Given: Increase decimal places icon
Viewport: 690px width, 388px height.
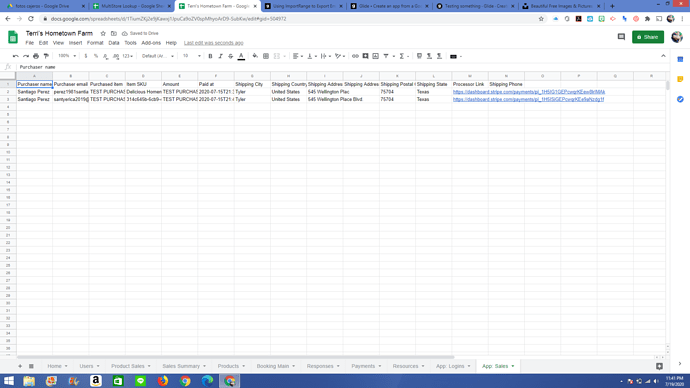Looking at the screenshot, I should 116,56.
